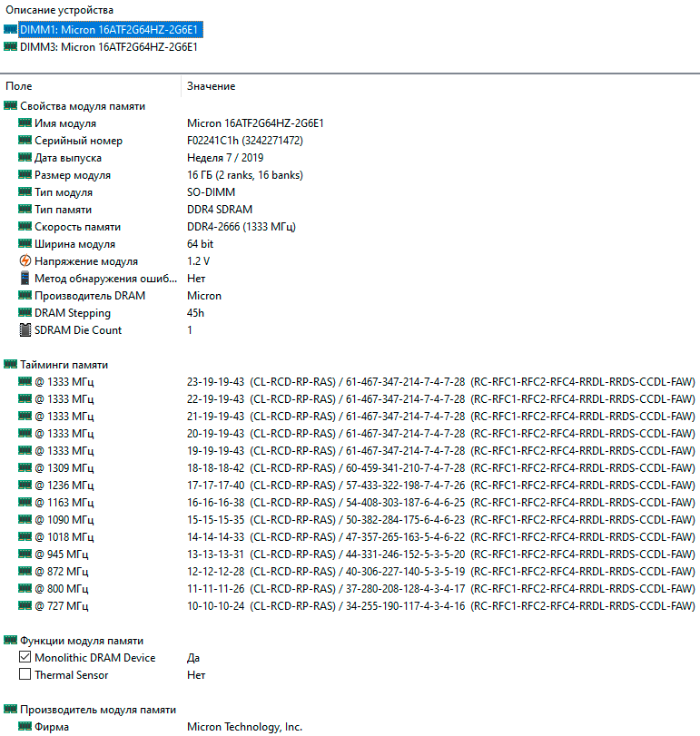Image resolution: width=700 pixels, height=736 pixels.
Task: Click the icon next to Имя модуля
Action: coord(25,123)
